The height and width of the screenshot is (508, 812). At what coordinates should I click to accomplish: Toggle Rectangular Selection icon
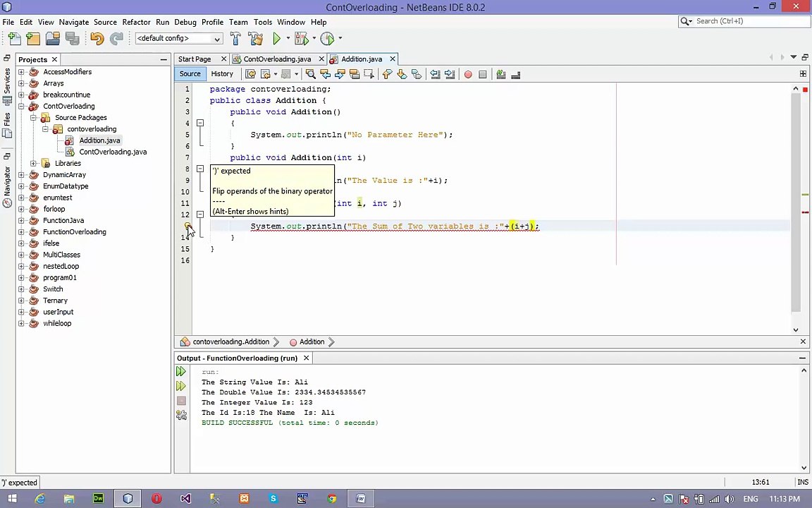369,74
